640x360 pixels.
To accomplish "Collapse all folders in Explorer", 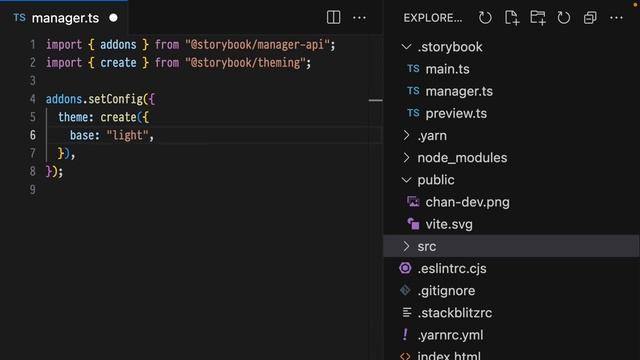I will click(x=590, y=18).
